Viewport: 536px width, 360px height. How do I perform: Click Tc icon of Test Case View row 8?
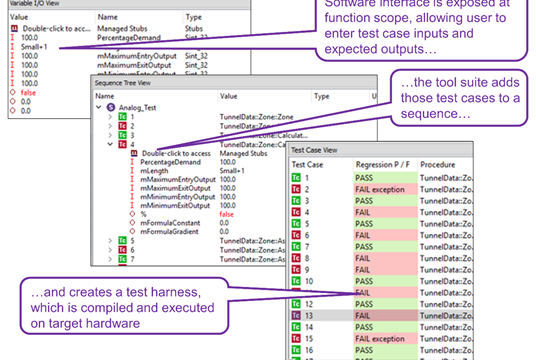point(296,258)
